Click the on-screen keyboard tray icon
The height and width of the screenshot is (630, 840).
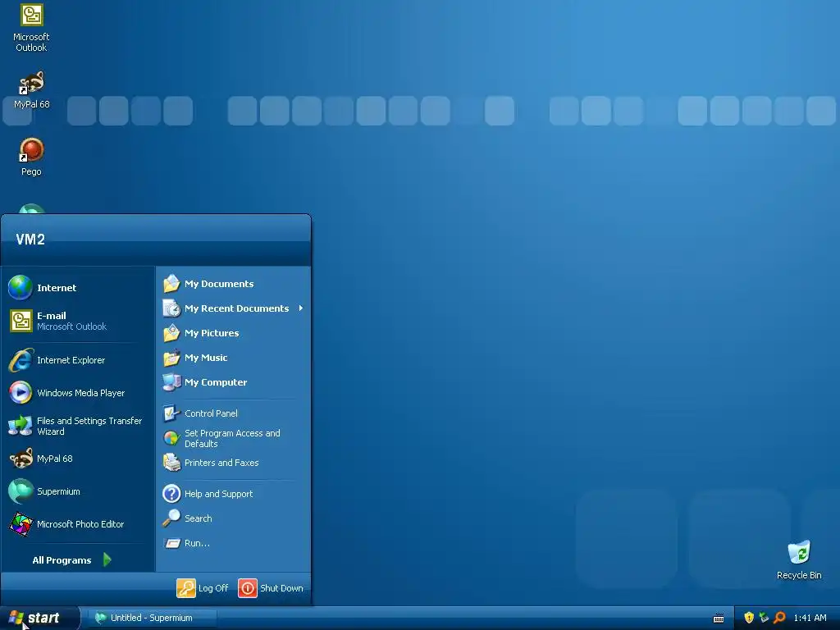pos(719,619)
